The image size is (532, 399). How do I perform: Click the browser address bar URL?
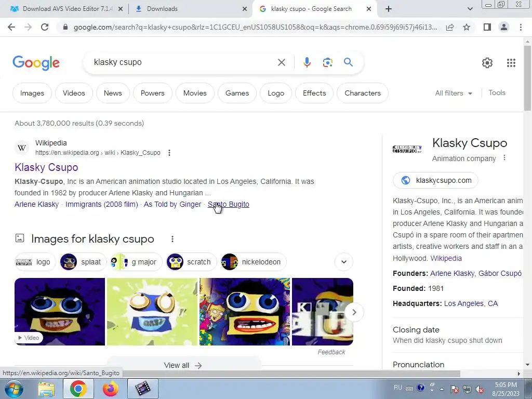[256, 27]
